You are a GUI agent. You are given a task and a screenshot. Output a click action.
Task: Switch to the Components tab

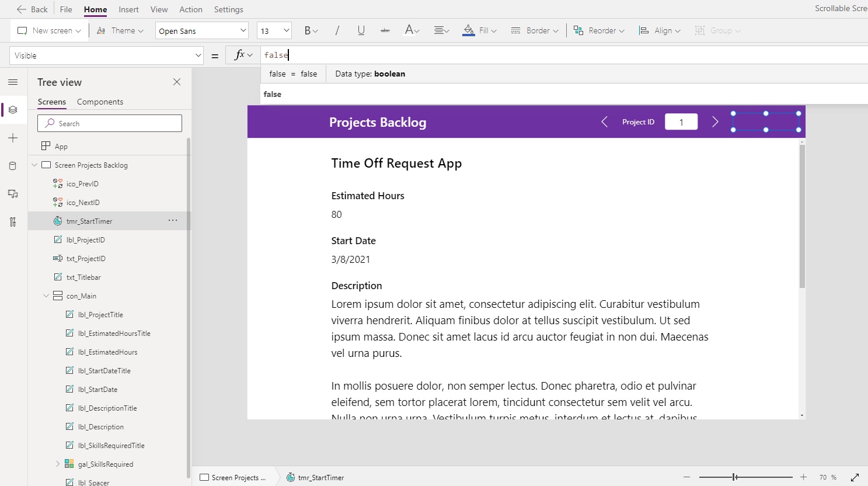click(100, 102)
